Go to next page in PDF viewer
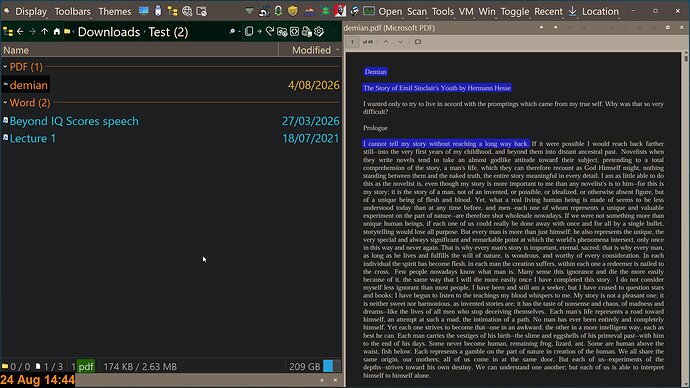Viewport: 690px width, 388px height. [x=400, y=42]
